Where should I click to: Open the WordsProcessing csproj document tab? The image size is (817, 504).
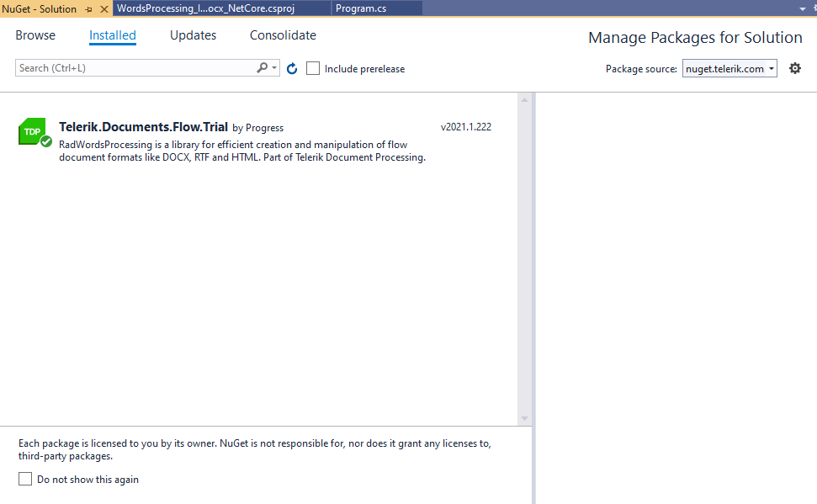[205, 8]
